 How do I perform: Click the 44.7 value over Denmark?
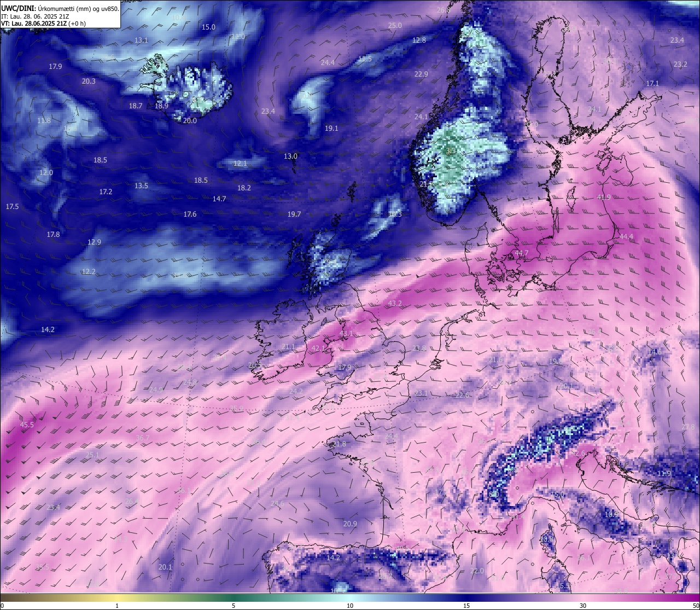(x=522, y=253)
